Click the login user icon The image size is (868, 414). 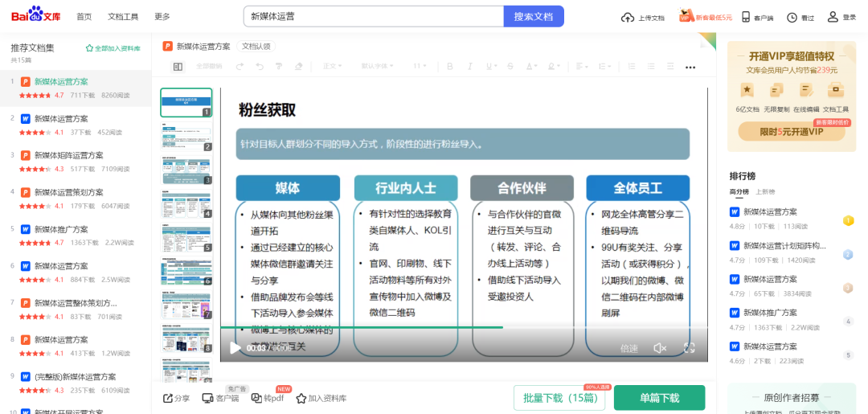(833, 17)
